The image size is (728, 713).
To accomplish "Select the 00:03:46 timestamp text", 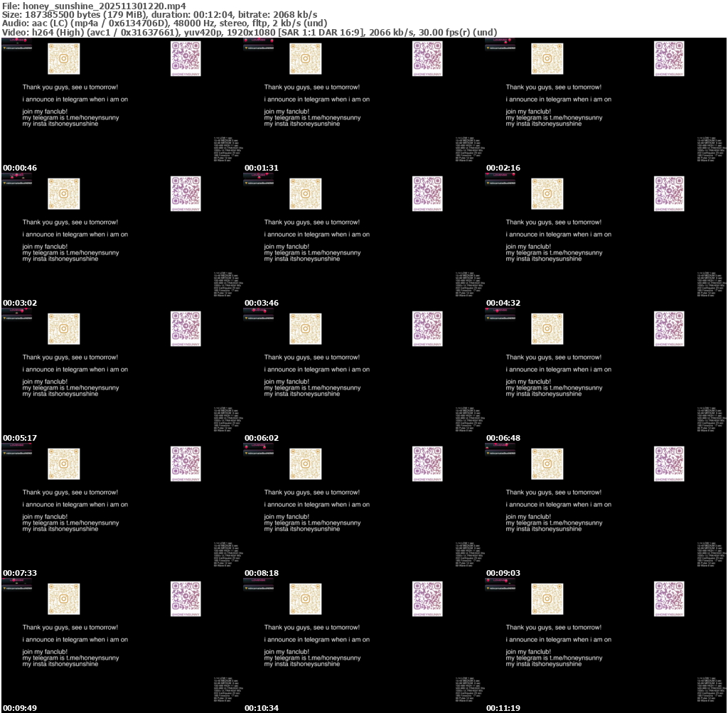I will point(262,303).
